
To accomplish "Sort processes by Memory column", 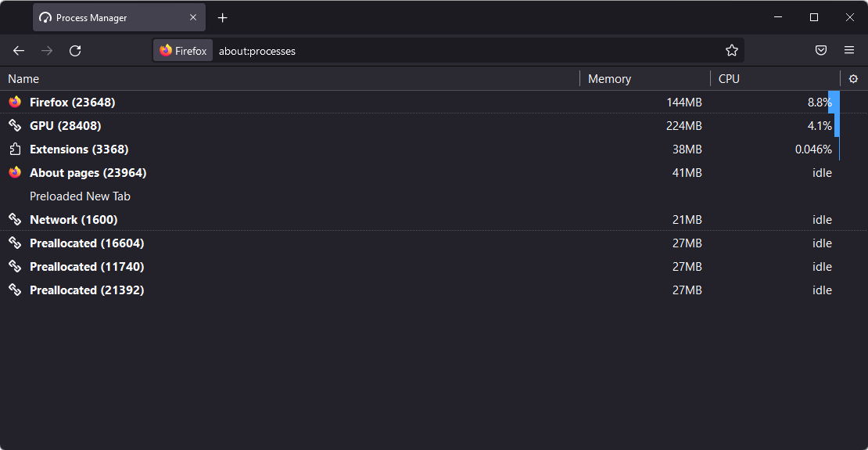I will click(645, 79).
